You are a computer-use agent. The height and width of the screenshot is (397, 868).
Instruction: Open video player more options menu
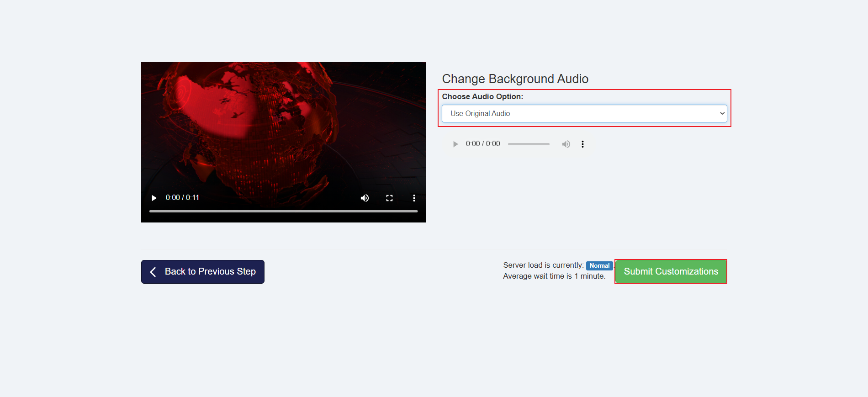tap(414, 198)
